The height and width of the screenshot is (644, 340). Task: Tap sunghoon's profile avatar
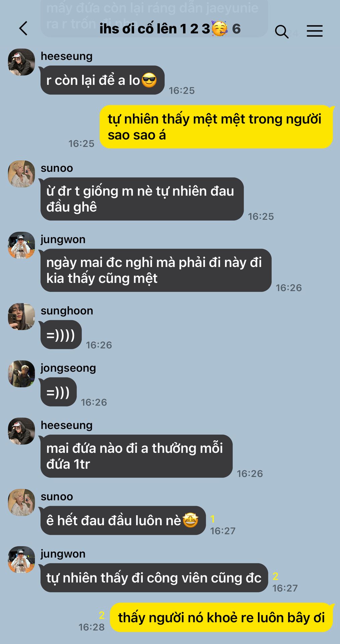(21, 317)
